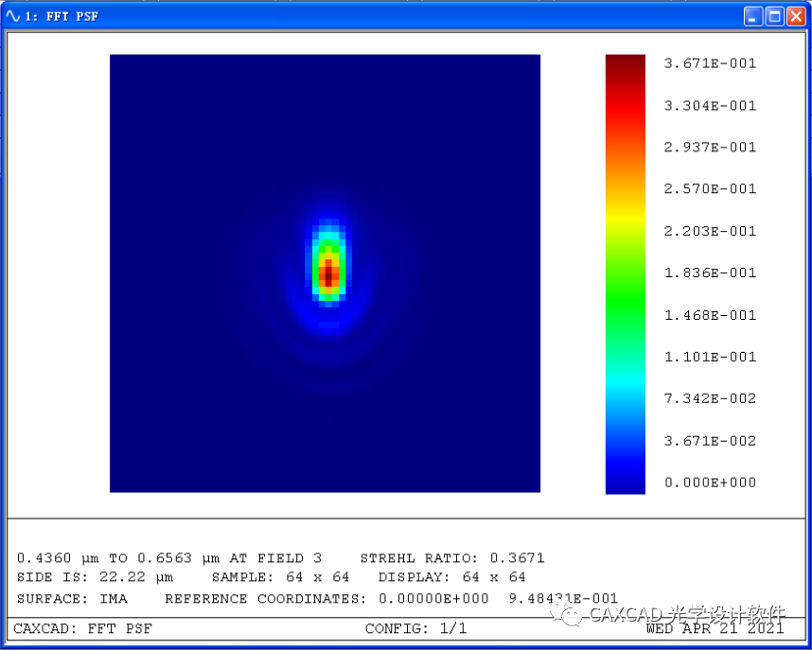Click the 'REFERENCE COORDINATES:' label
Screen dimensions: 812x650
pos(266,599)
